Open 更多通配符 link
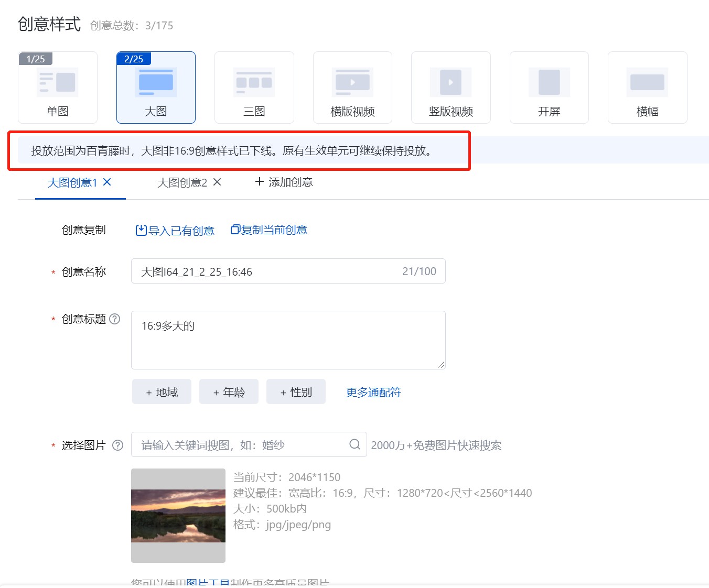Viewport: 709px width, 588px height. [x=373, y=392]
